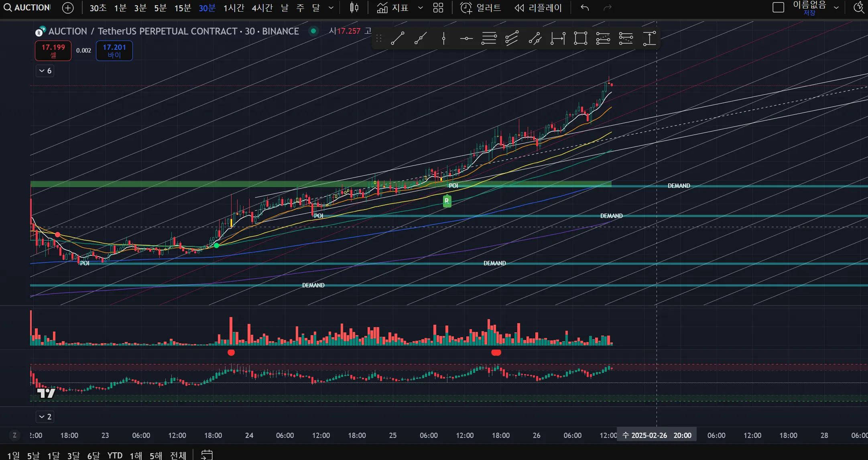Click the add/compare symbol plus icon

(68, 8)
